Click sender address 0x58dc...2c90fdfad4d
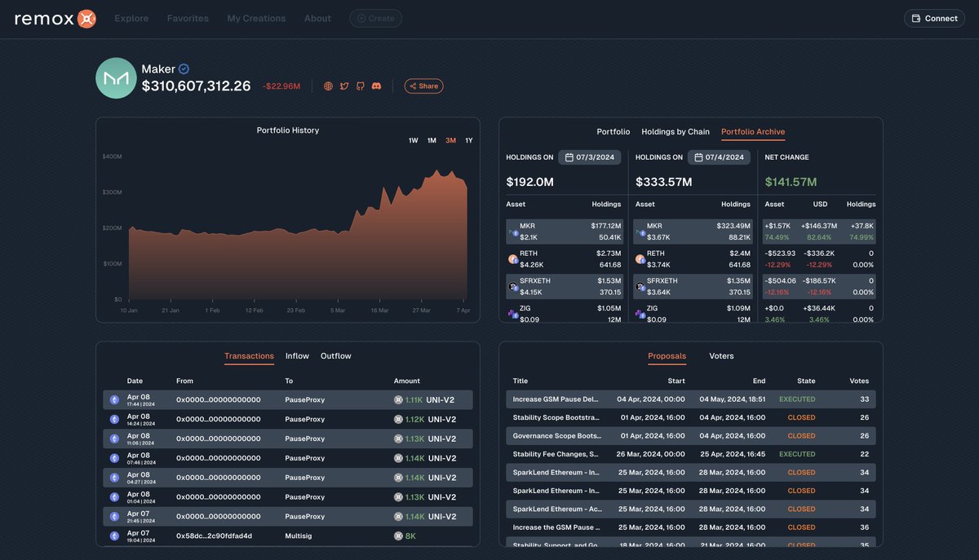The height and width of the screenshot is (560, 979). click(214, 536)
